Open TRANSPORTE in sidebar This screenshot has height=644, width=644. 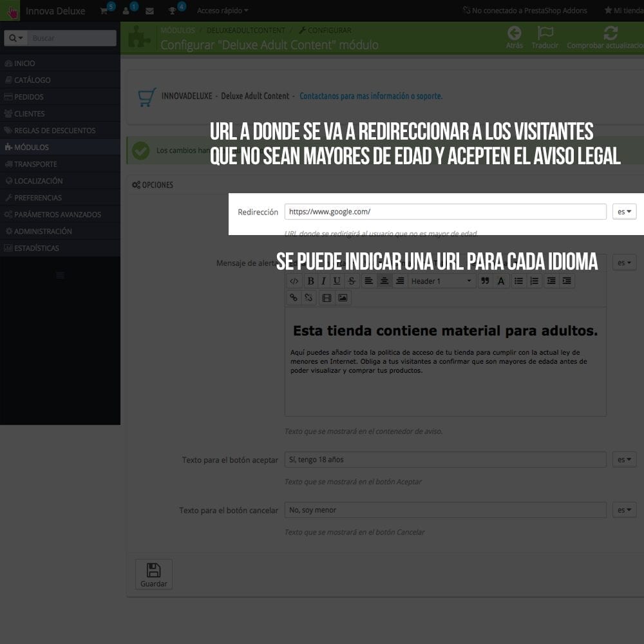click(x=60, y=164)
